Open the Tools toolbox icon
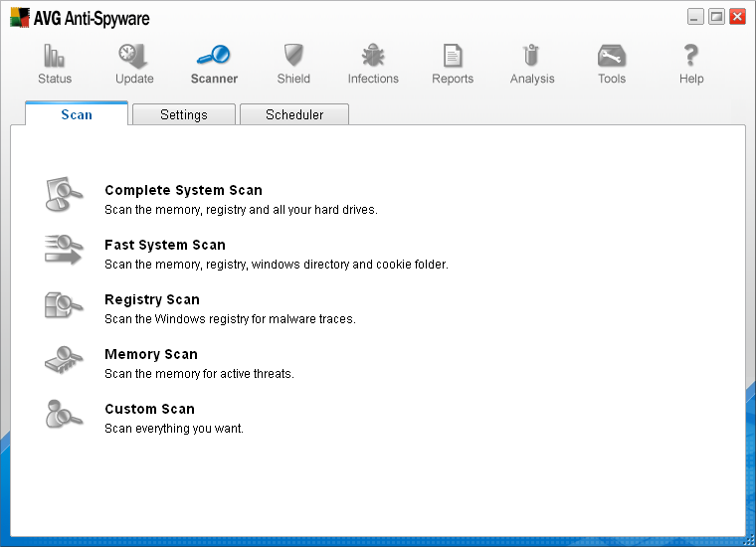Image resolution: width=756 pixels, height=547 pixels. 612,55
